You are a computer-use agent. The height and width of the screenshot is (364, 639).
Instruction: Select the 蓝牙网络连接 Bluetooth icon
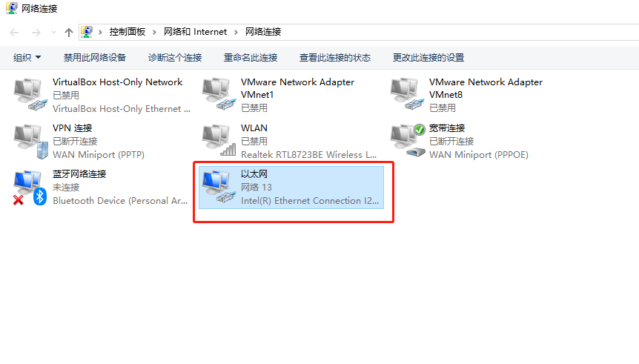30,188
